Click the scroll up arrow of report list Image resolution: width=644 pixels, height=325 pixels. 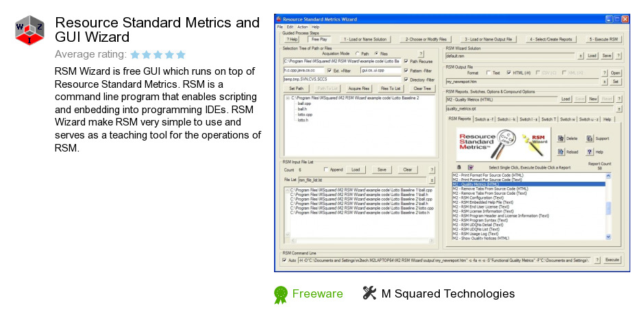coord(608,176)
